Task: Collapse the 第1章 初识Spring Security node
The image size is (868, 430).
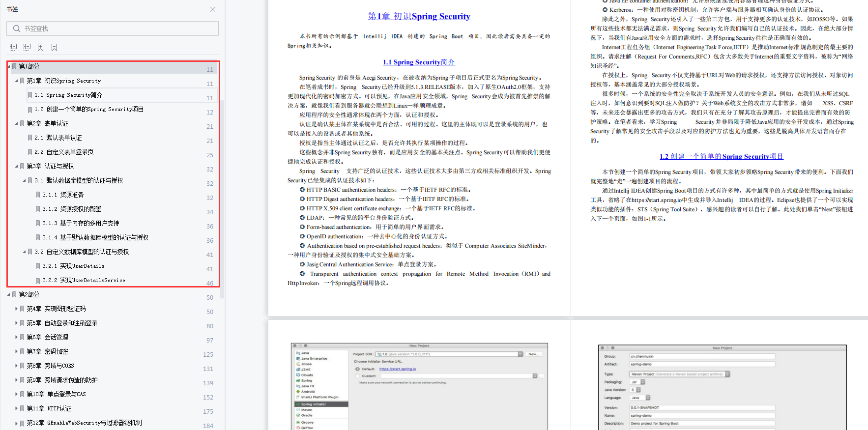Action: point(16,81)
